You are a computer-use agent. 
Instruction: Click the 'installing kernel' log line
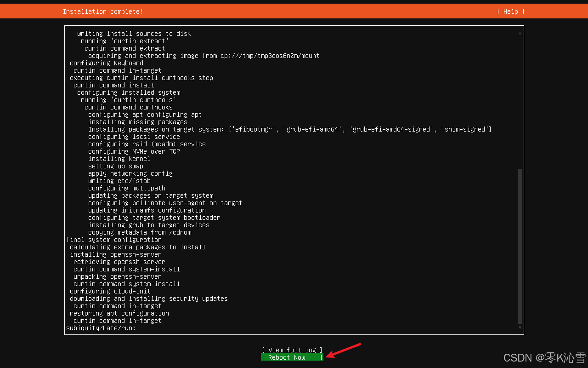click(x=119, y=159)
